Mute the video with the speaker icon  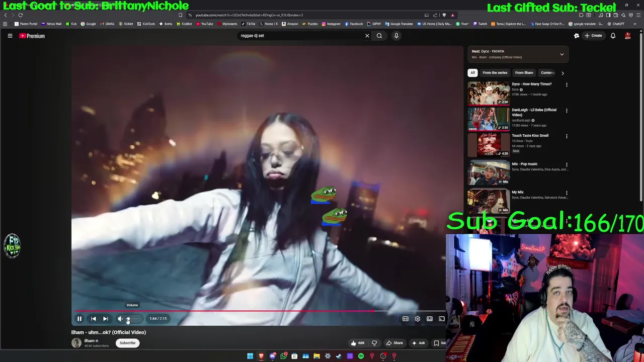click(120, 318)
